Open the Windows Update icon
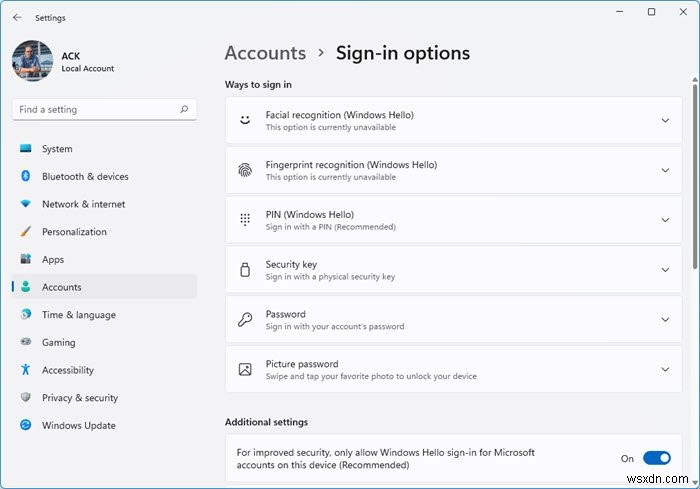Viewport: 700px width, 489px height. click(26, 425)
